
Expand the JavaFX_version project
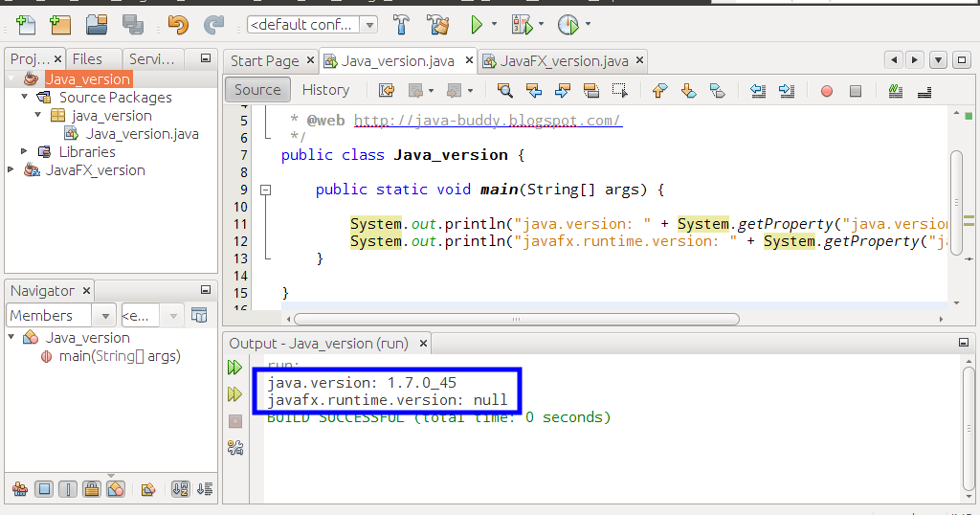11,169
